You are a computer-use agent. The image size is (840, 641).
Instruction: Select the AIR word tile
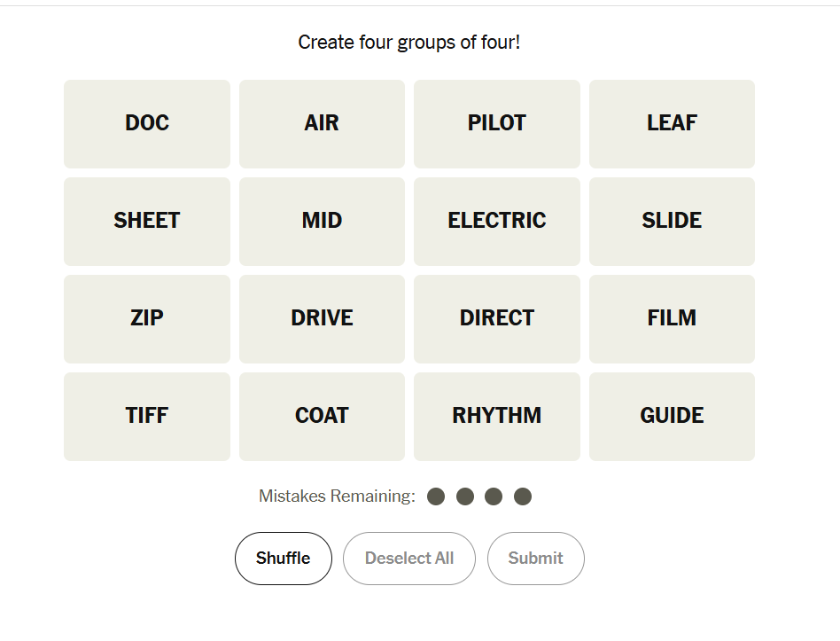(322, 124)
